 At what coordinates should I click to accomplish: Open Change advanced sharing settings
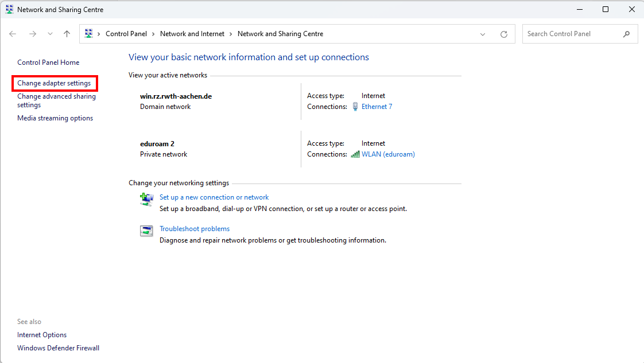click(x=56, y=100)
